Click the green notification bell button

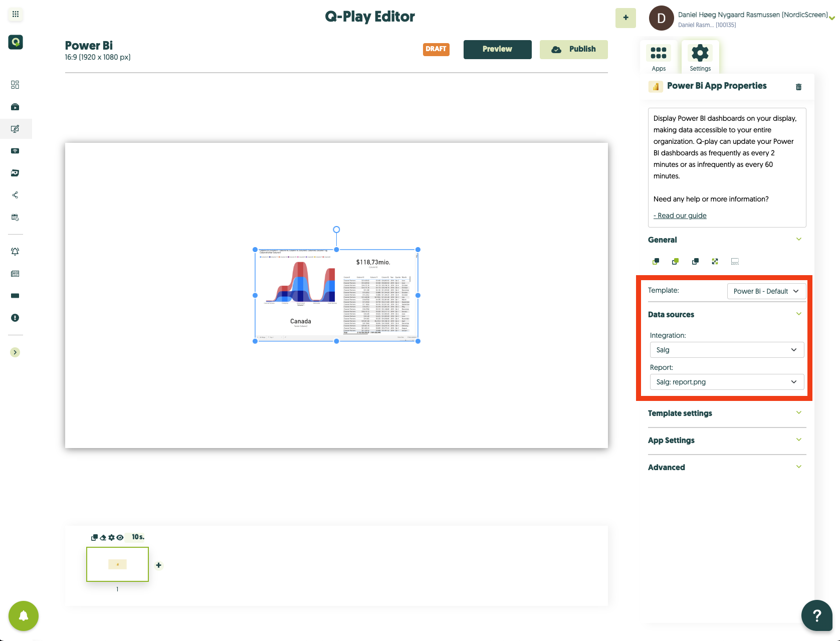24,616
